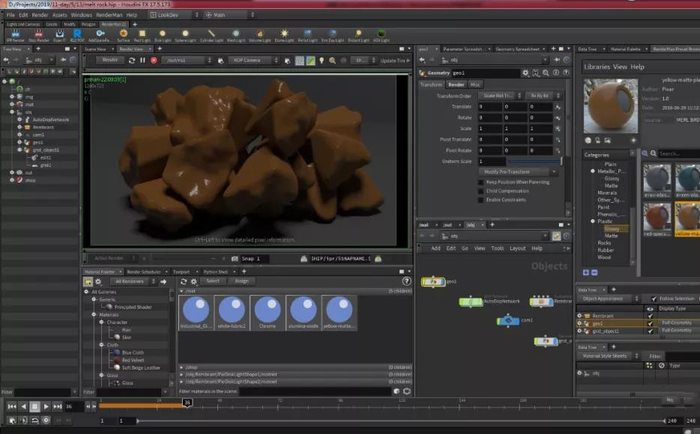Switch to the Render tab in parameters
700x434 pixels.
coord(456,84)
